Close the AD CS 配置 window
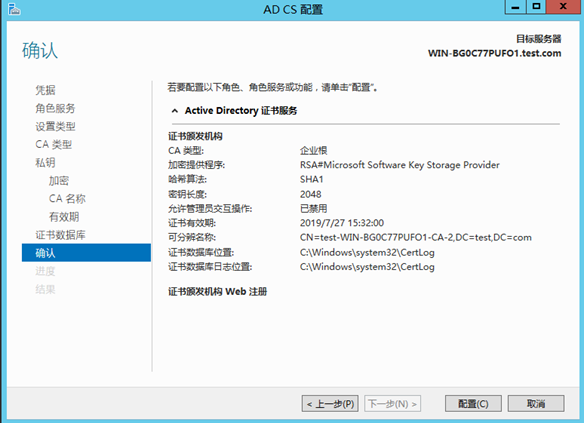The image size is (584, 423). click(x=563, y=7)
